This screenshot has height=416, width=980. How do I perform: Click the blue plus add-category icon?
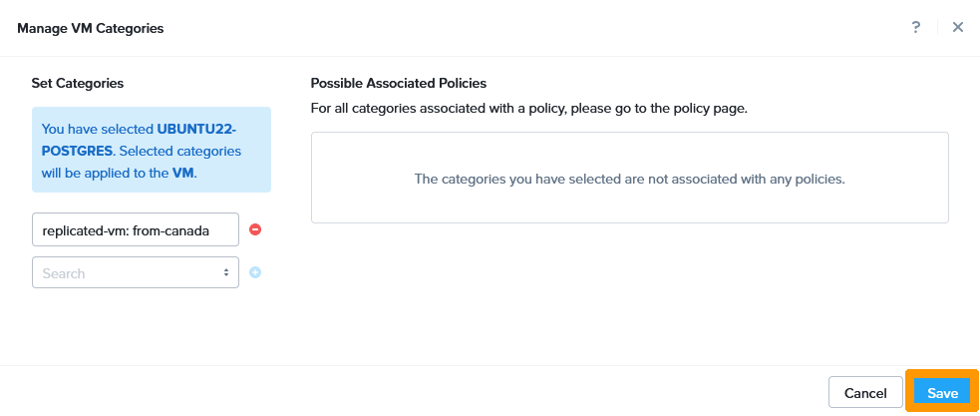click(x=255, y=272)
